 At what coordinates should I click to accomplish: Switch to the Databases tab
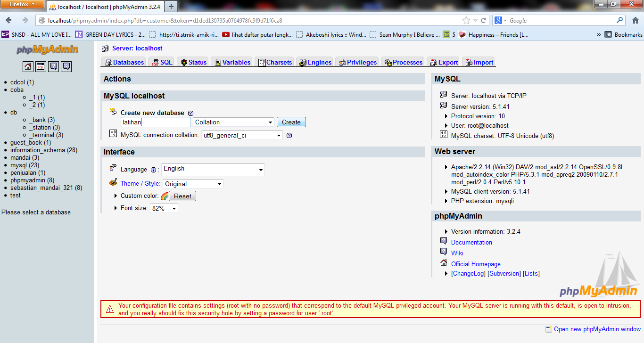coord(124,62)
